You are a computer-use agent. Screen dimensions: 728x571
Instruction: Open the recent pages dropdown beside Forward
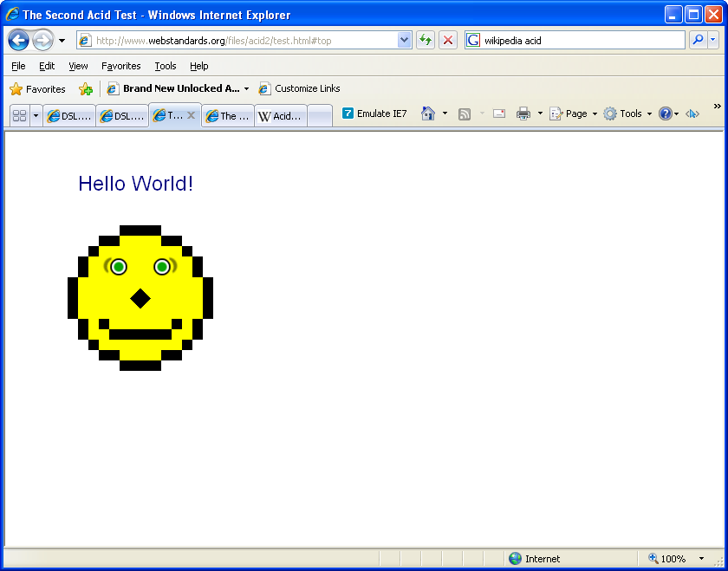[x=62, y=41]
